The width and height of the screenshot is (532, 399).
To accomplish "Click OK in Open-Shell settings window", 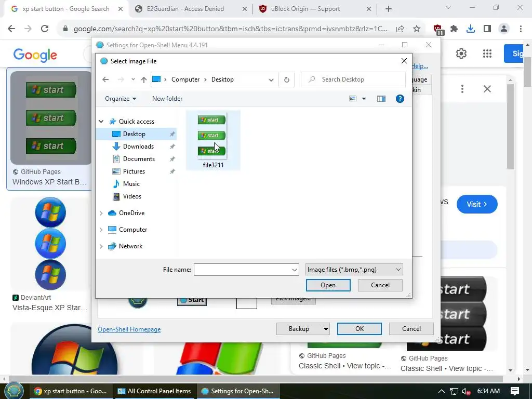I will [360, 329].
